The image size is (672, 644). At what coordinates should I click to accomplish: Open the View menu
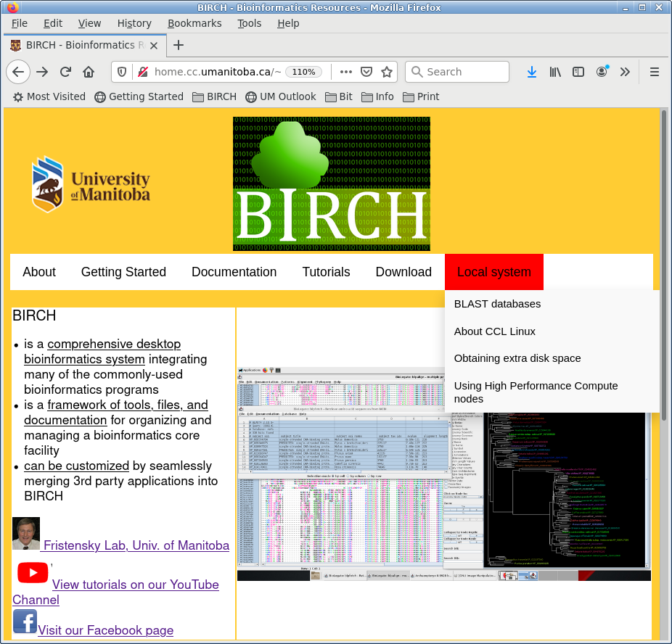click(x=89, y=23)
